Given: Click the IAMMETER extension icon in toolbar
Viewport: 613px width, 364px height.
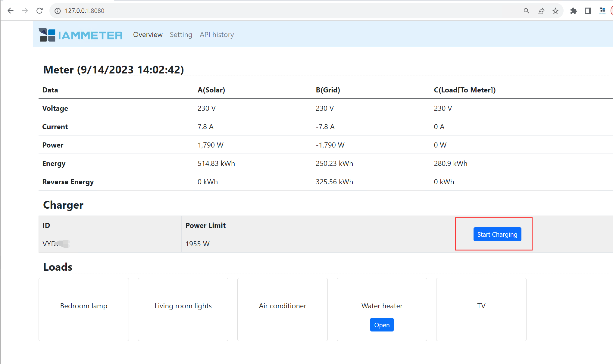Looking at the screenshot, I should 602,11.
